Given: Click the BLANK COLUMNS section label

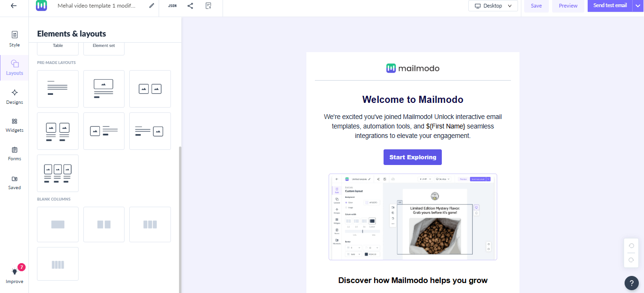Looking at the screenshot, I should 54,199.
